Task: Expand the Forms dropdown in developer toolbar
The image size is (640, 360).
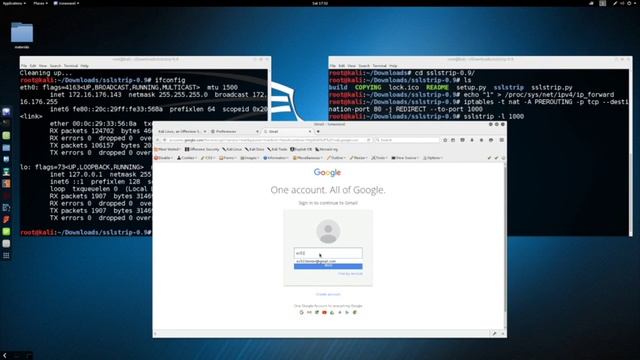Action: pos(228,158)
